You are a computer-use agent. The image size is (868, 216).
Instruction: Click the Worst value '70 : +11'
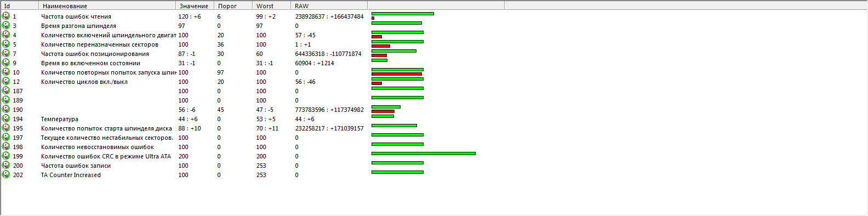pos(267,128)
